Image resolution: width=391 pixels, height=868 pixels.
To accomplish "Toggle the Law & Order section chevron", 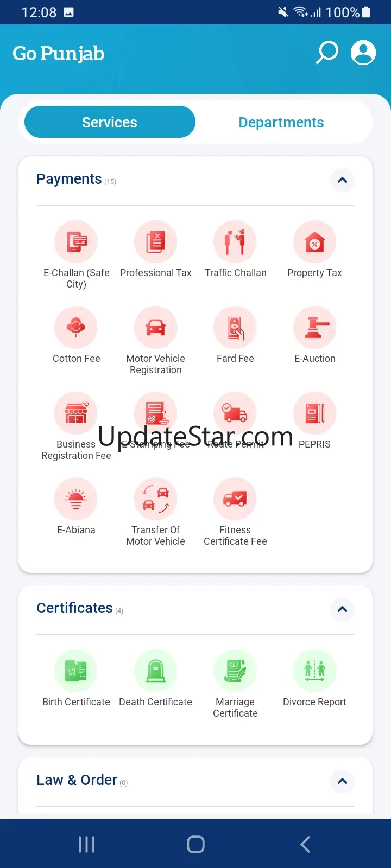I will (x=342, y=781).
